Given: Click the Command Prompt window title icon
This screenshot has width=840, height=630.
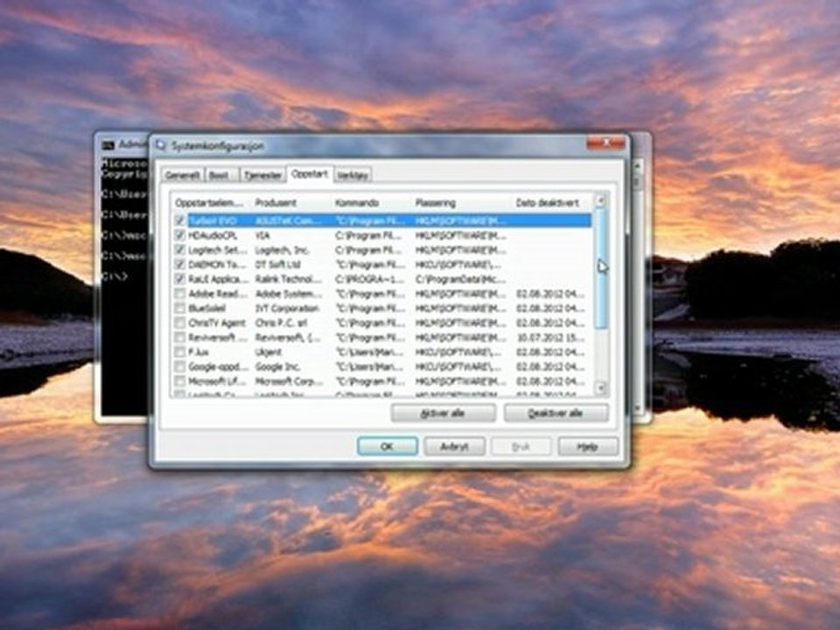Looking at the screenshot, I should point(108,145).
